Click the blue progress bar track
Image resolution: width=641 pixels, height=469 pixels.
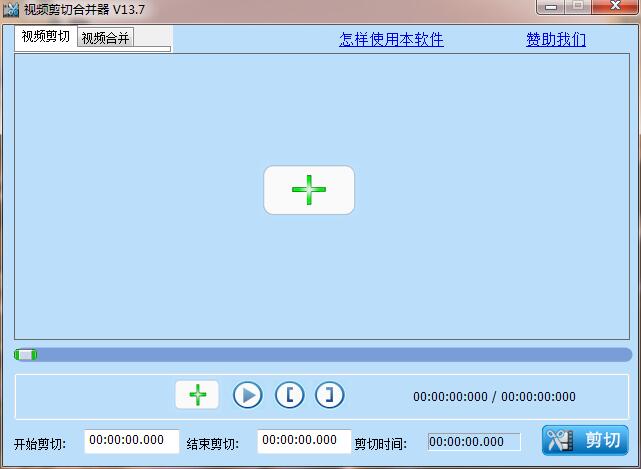point(323,355)
